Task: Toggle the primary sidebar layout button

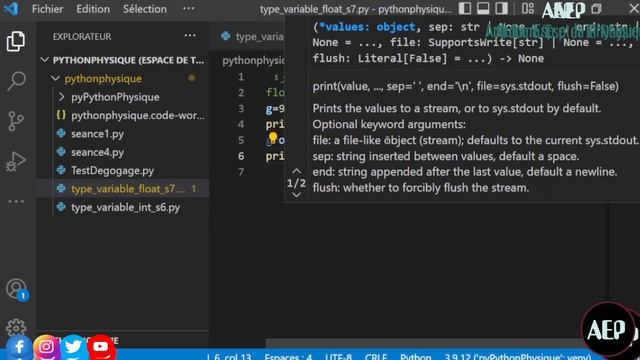Action: coord(464,9)
